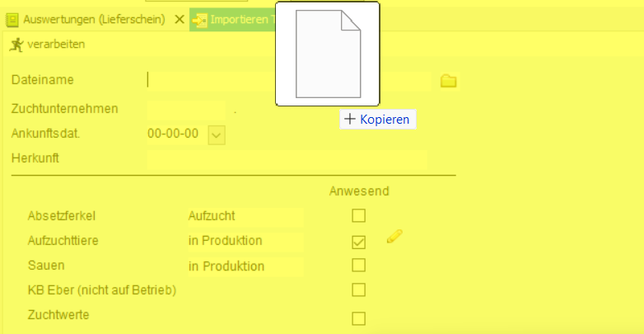The image size is (644, 334).
Task: Click the Zuchtunternehmen input field
Action: click(x=186, y=110)
